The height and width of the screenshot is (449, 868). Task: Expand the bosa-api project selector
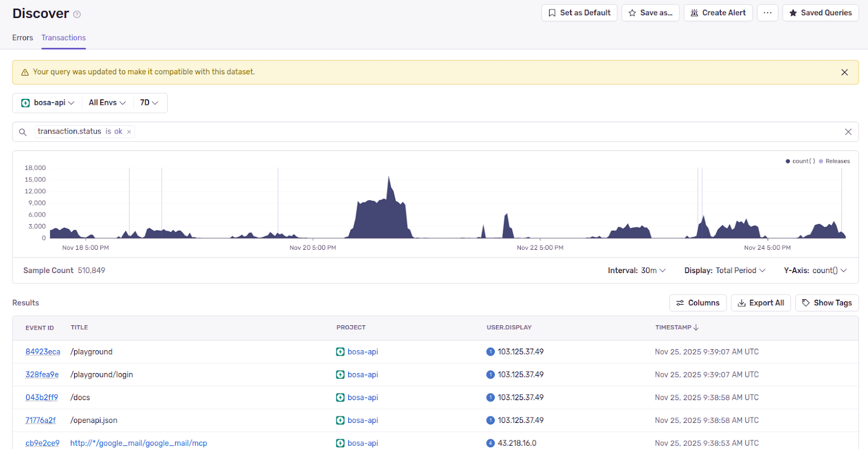[48, 103]
